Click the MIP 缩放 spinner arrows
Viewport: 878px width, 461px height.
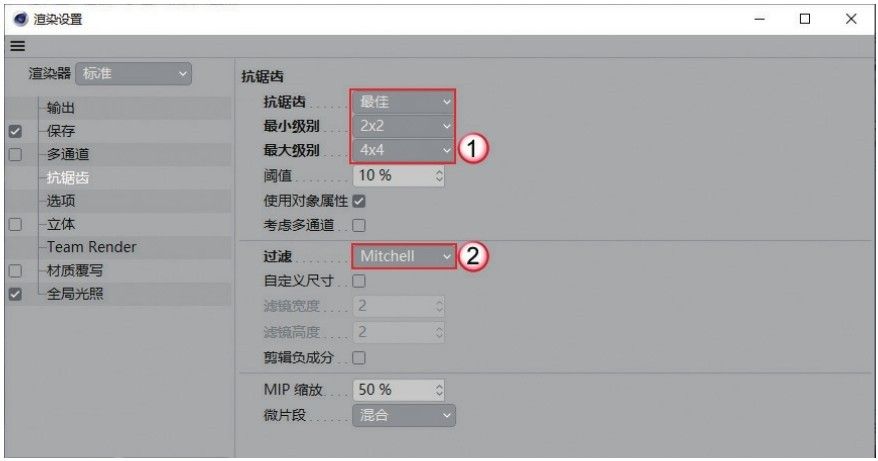pos(439,389)
